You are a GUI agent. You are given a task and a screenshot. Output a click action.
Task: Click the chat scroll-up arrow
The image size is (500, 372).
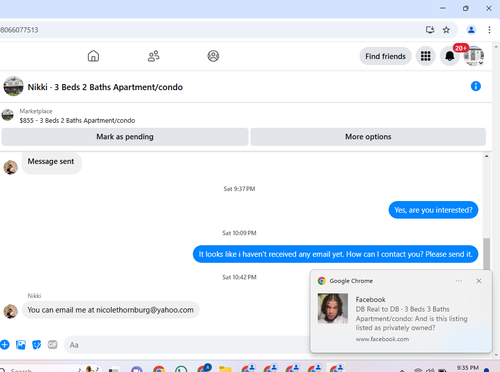click(x=487, y=156)
